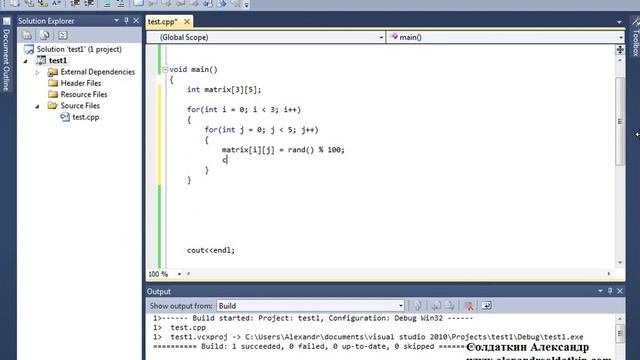The height and width of the screenshot is (360, 640).
Task: Uncomment the selected lines
Action: 120,4
